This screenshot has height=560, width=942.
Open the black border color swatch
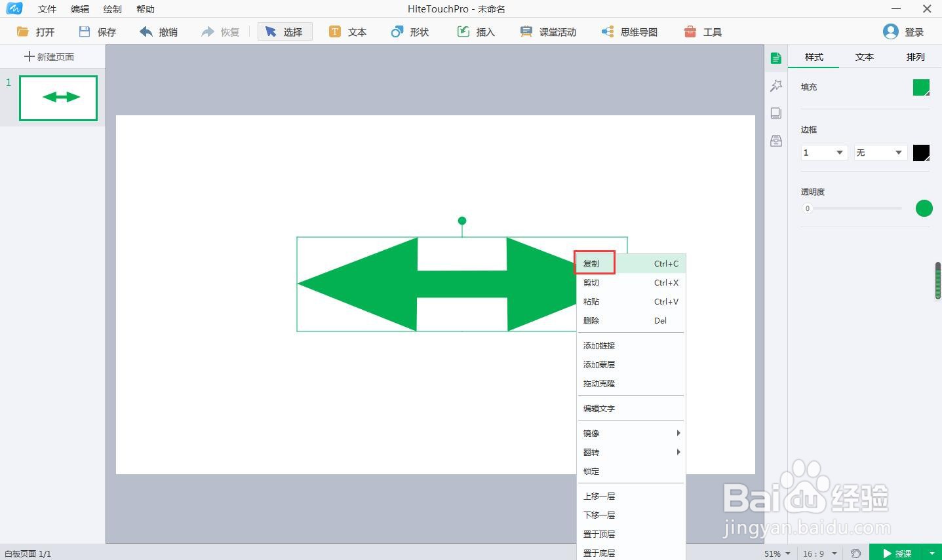pos(922,153)
